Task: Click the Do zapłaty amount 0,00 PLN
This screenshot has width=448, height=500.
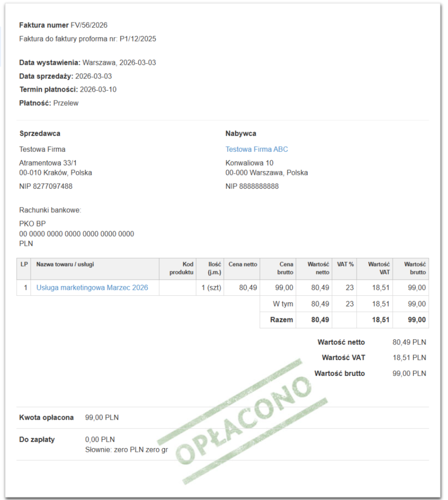Action: [100, 440]
